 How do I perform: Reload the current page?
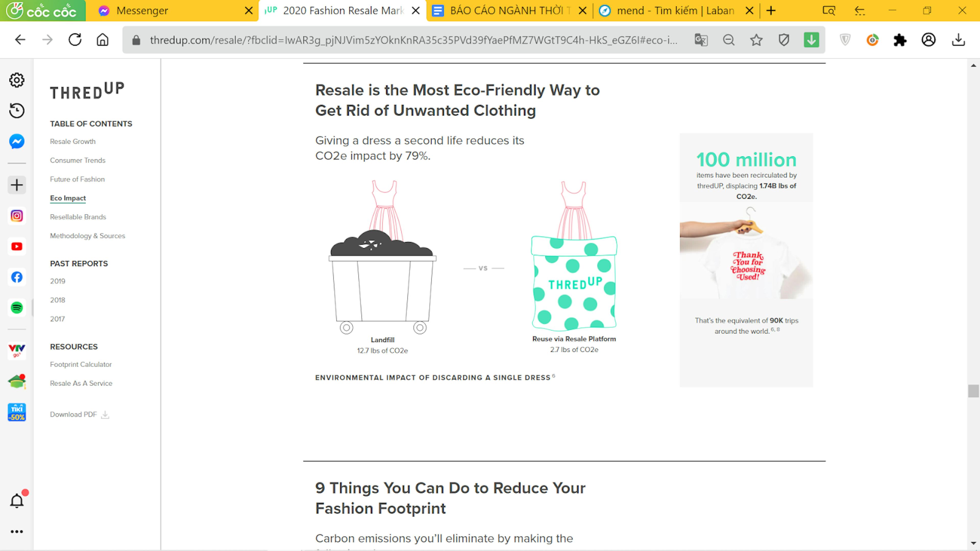click(x=75, y=40)
